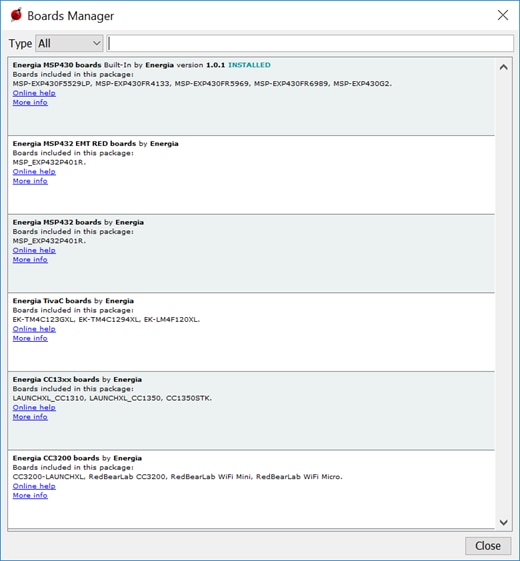Open Online help for Energia CC13xx boards

[x=34, y=407]
